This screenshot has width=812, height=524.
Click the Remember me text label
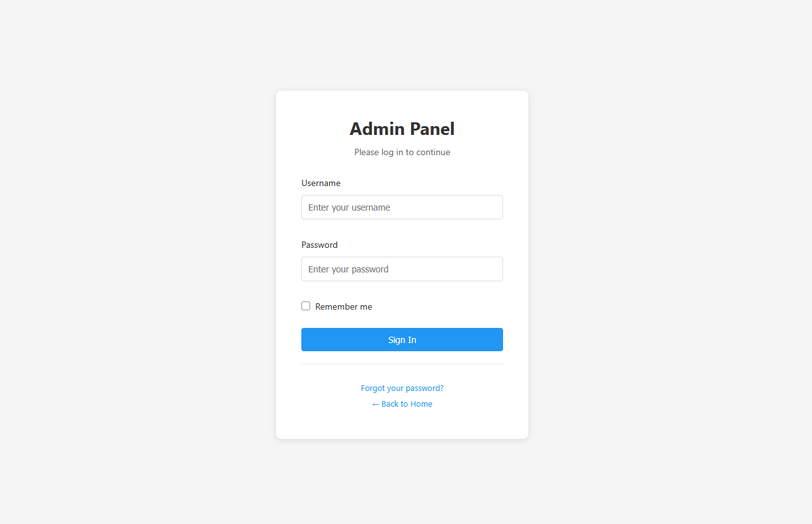pos(344,306)
